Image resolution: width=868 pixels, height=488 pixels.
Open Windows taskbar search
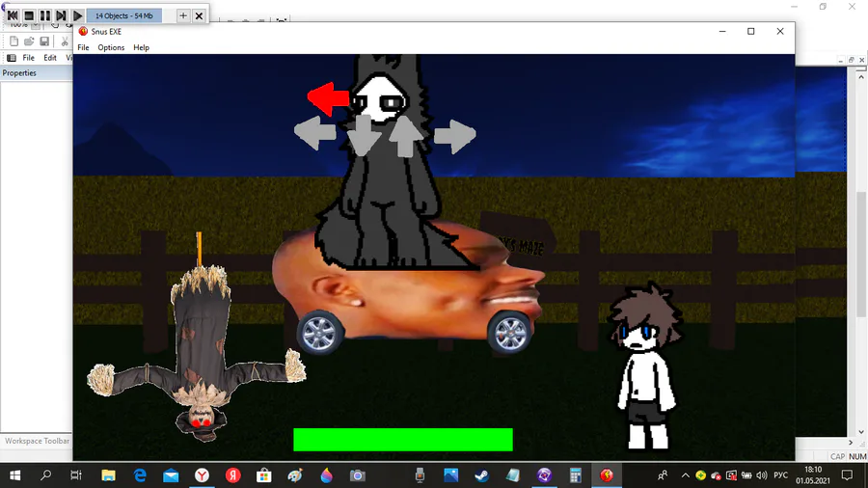45,475
